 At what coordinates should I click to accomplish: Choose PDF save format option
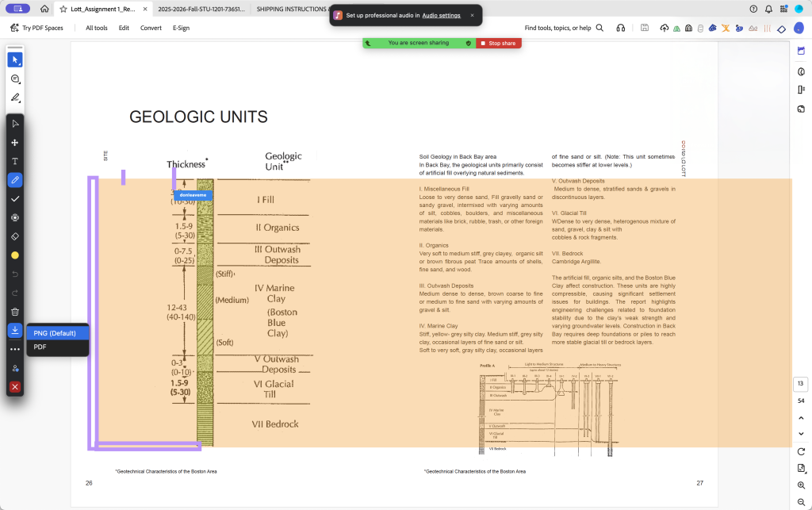pyautogui.click(x=40, y=347)
